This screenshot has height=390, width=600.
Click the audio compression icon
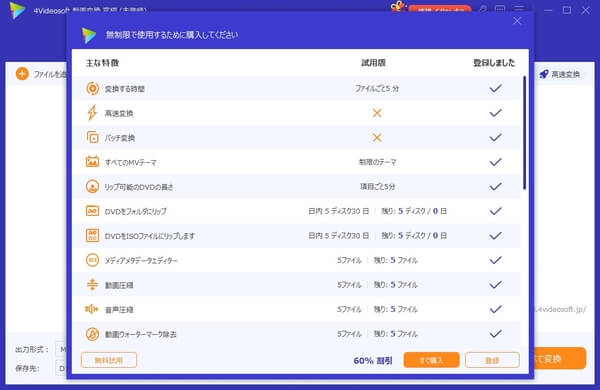click(x=92, y=309)
